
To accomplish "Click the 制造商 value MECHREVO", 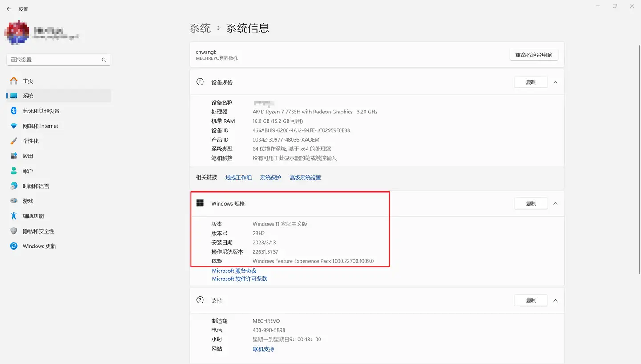I will pyautogui.click(x=266, y=321).
